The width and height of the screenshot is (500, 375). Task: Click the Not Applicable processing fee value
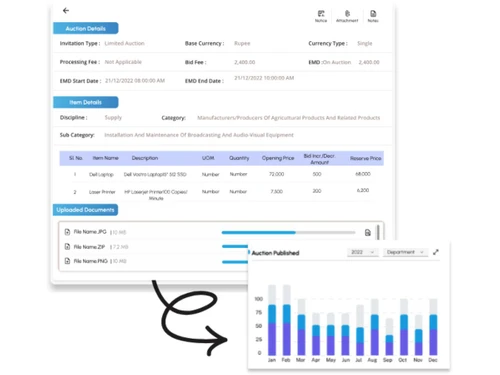(x=123, y=62)
